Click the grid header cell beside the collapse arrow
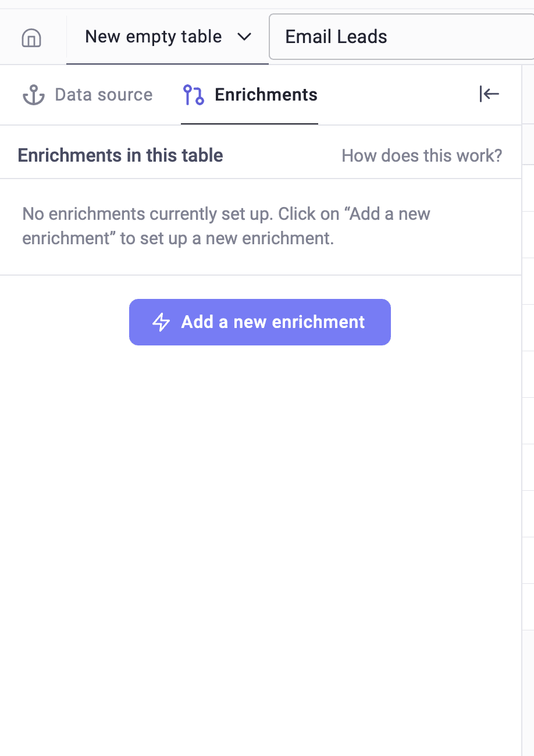 click(528, 95)
